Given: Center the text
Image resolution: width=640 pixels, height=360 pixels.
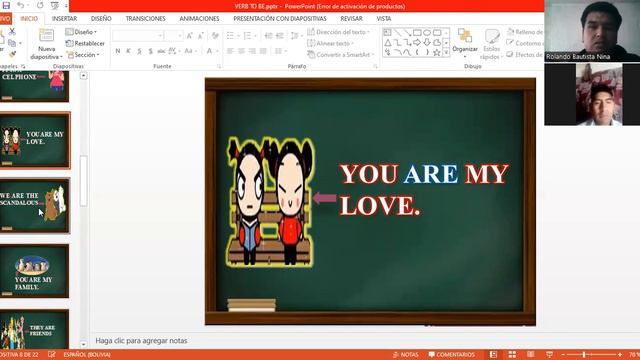Looking at the screenshot, I should pos(241,51).
